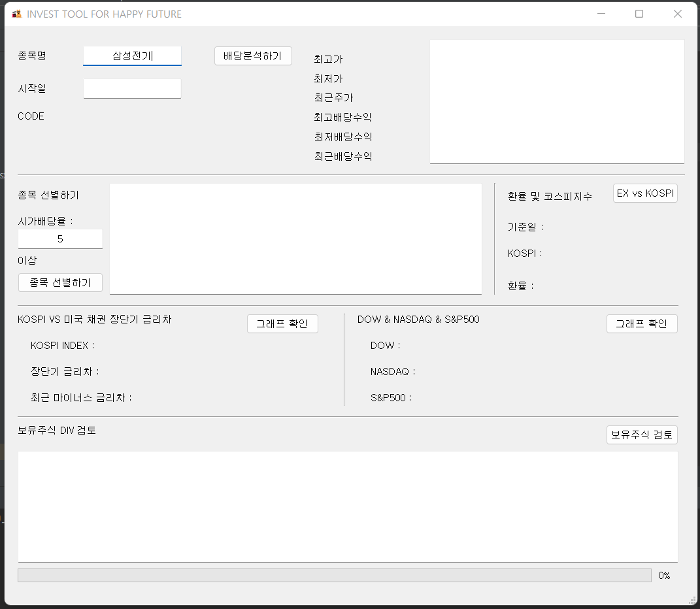The width and height of the screenshot is (700, 609).
Task: Click the 최근 마이너스 금리차 : label
Action: click(81, 397)
